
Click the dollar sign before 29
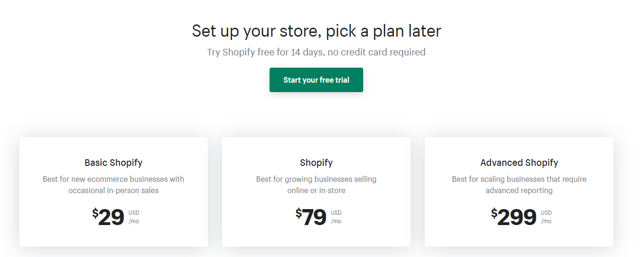pyautogui.click(x=95, y=214)
